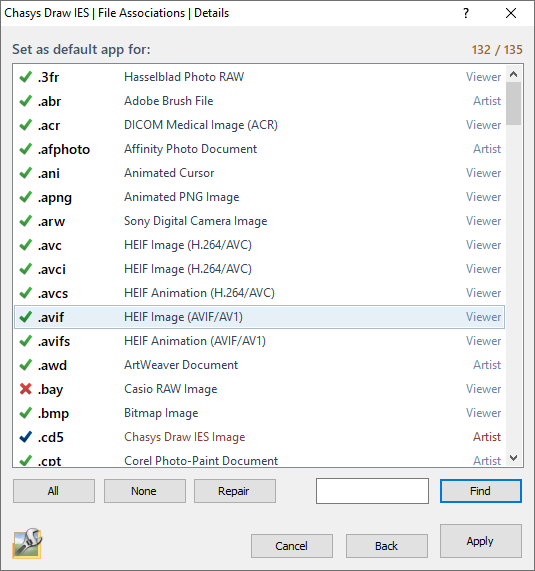
Task: Click the Viewer label on .arw row
Action: 483,221
